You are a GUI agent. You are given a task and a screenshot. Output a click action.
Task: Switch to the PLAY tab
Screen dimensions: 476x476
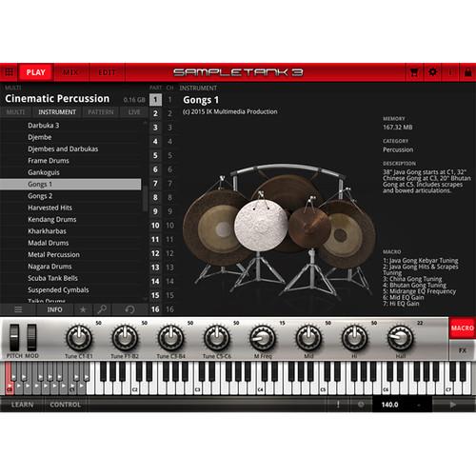36,72
